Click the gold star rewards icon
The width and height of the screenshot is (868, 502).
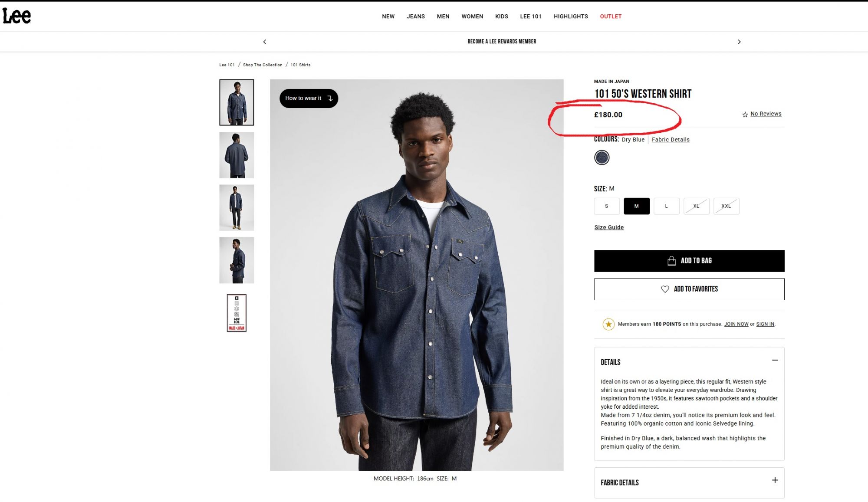[608, 324]
